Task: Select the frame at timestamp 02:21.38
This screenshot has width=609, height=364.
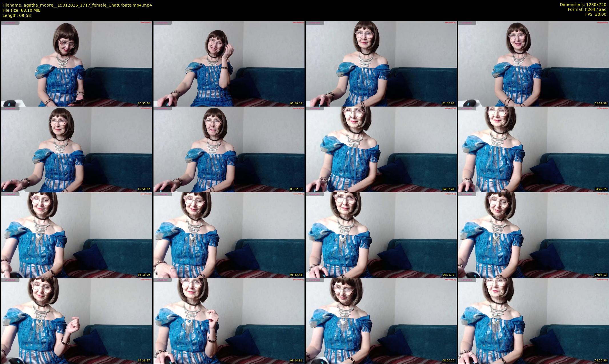Action: click(x=533, y=63)
